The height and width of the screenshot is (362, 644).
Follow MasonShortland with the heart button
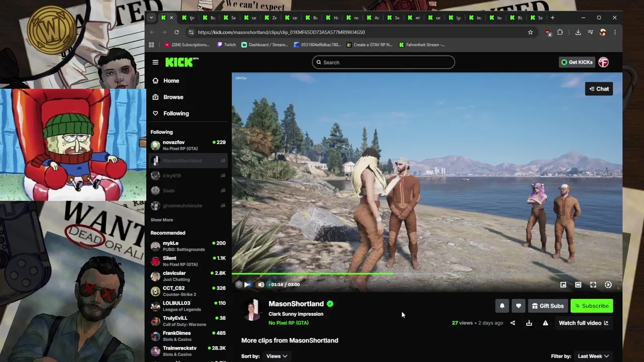[x=518, y=306]
